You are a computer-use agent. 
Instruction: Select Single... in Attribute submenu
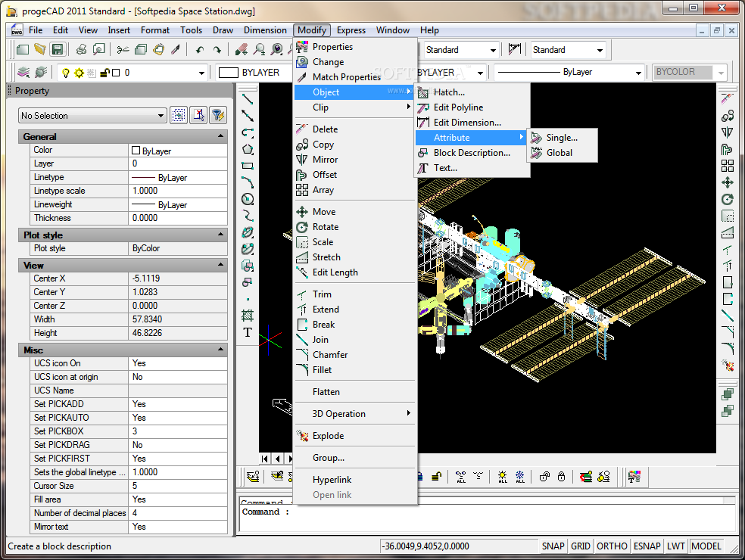coord(562,138)
